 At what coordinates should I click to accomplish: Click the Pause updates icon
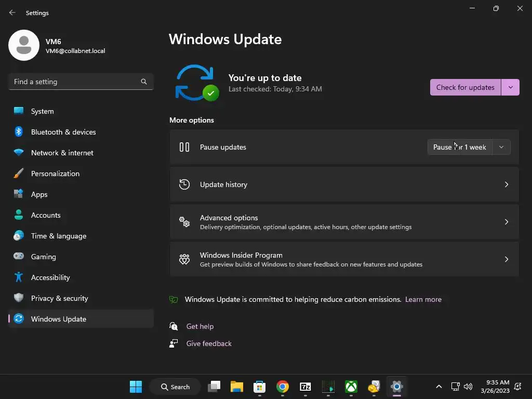(x=184, y=147)
